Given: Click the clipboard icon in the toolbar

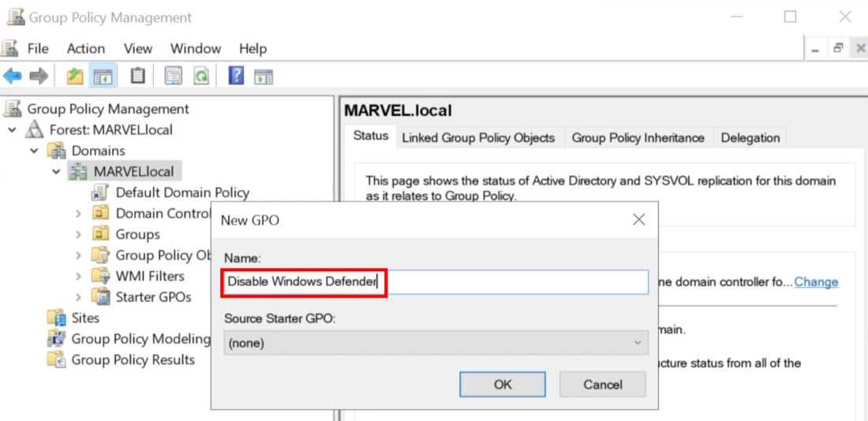Looking at the screenshot, I should 138,76.
